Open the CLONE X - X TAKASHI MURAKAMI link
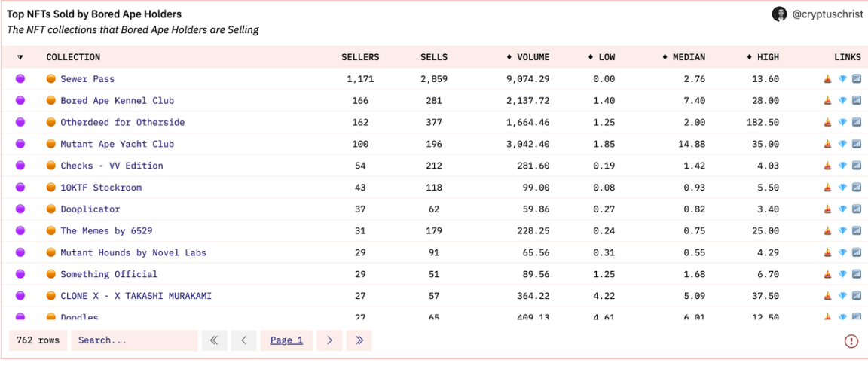Viewport: 868px width, 366px height. 136,296
